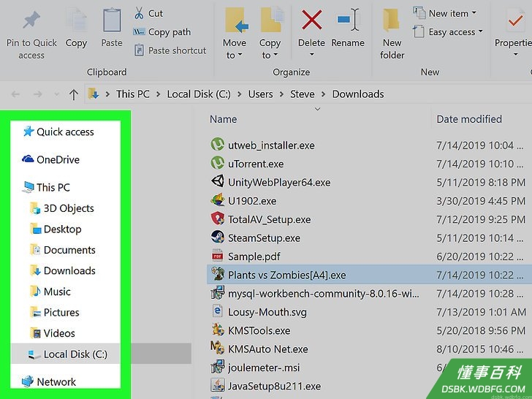Screen dimensions: 532x399
Task: Click date 5/11/2019 8:18 PM
Action: tap(481, 183)
